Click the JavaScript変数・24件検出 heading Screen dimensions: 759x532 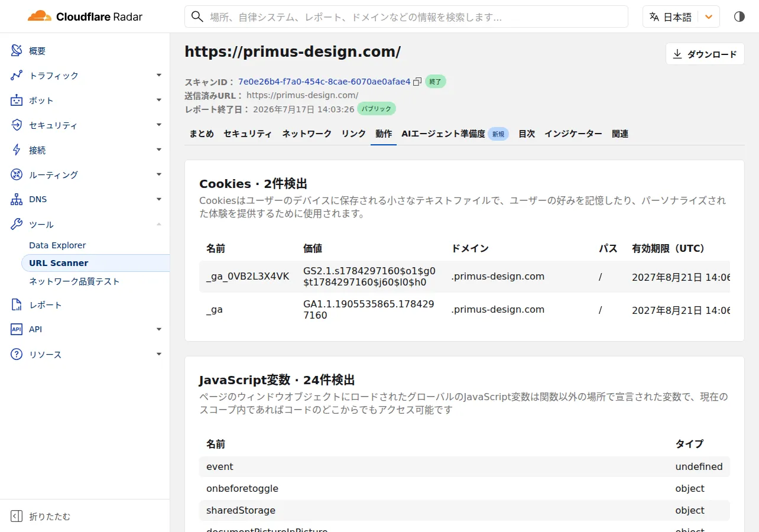coord(277,380)
